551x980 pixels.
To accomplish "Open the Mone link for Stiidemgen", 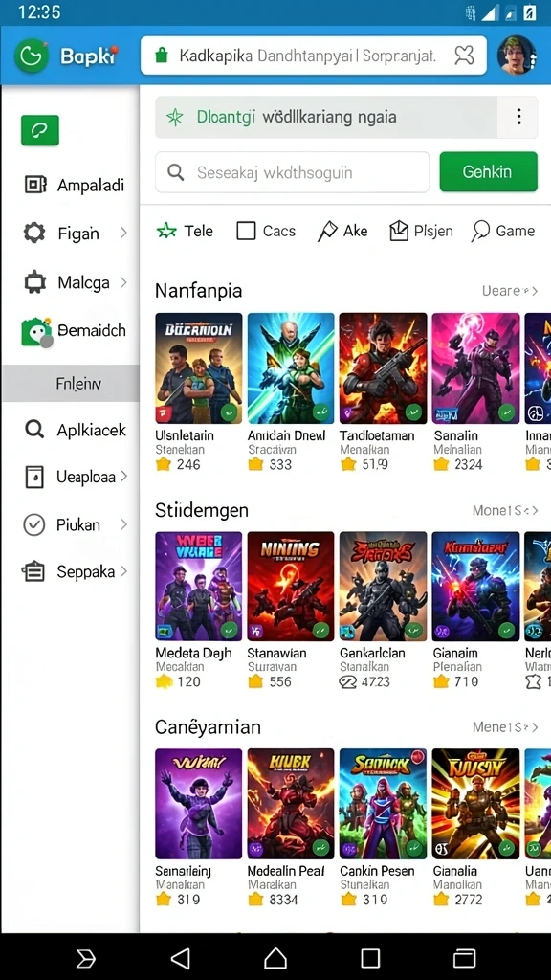I will [x=505, y=511].
